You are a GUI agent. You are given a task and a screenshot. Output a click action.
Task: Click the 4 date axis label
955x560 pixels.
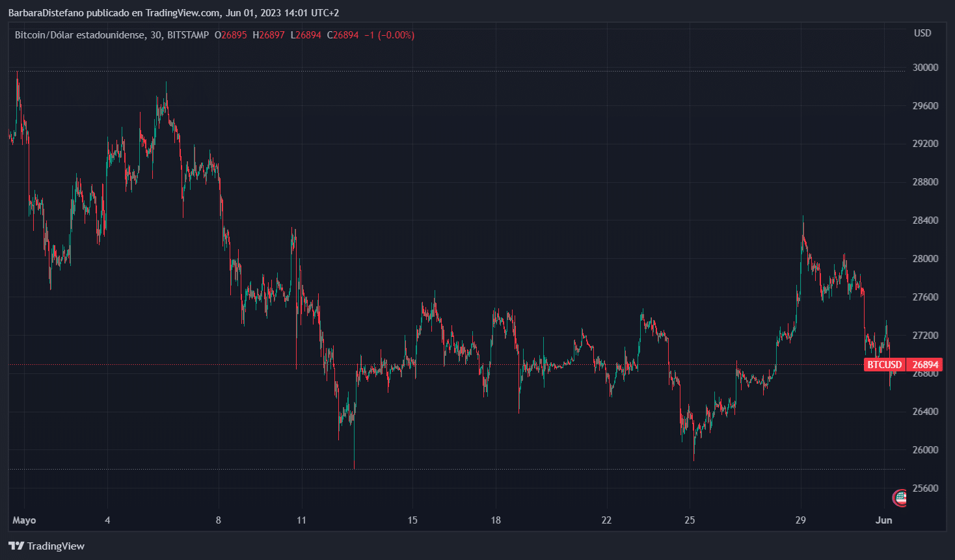pos(107,520)
